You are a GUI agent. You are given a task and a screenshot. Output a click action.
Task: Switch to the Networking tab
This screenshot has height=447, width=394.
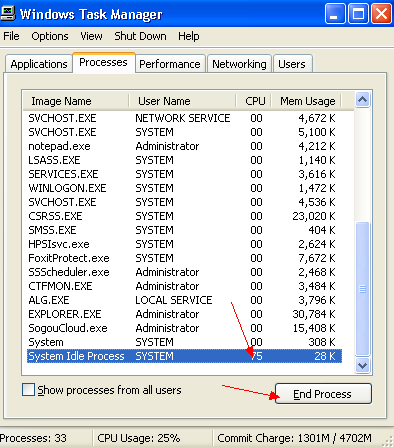click(x=239, y=64)
